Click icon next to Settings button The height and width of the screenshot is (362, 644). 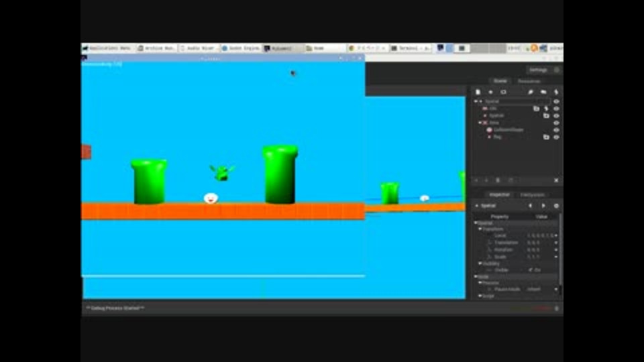[557, 70]
